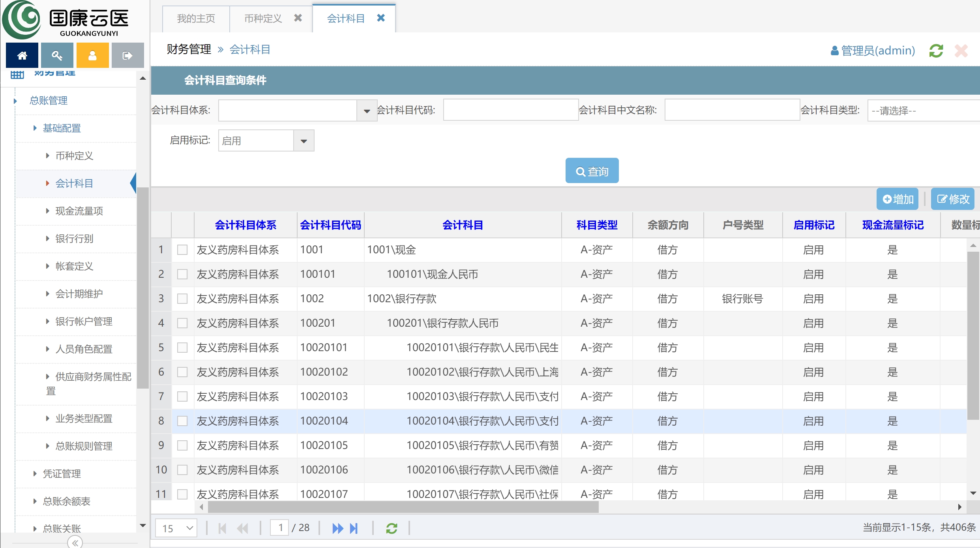Click the 会计科目代码 input field
980x548 pixels.
point(510,110)
